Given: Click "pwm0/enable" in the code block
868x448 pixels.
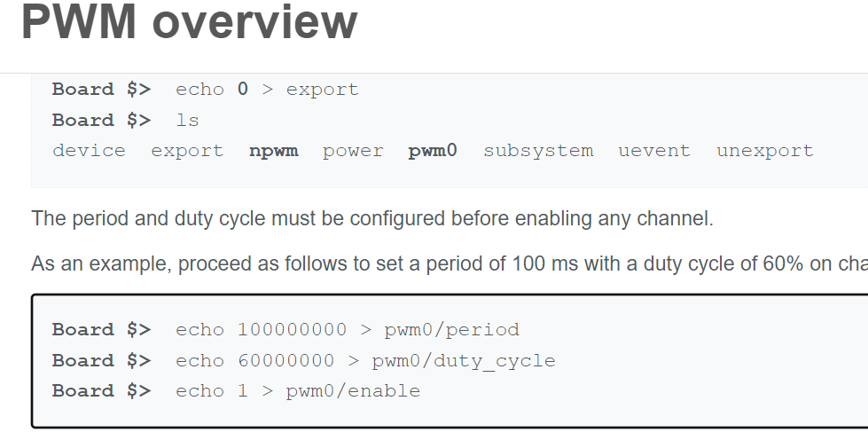Looking at the screenshot, I should point(353,391).
